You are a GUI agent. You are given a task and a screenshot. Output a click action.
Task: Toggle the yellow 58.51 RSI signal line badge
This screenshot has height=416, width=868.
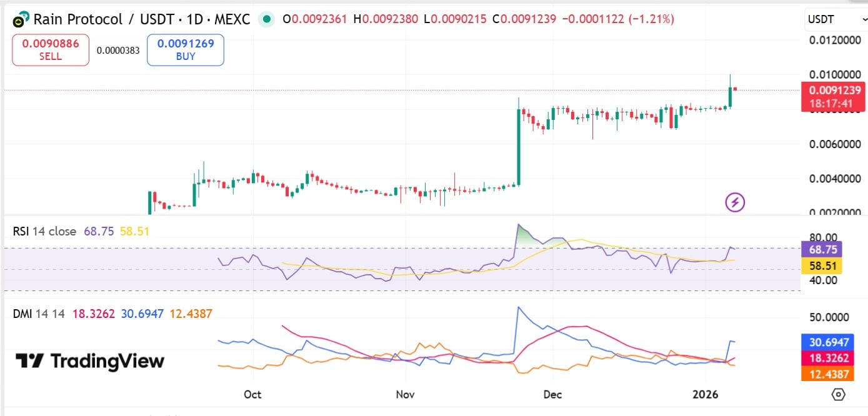[x=821, y=265]
